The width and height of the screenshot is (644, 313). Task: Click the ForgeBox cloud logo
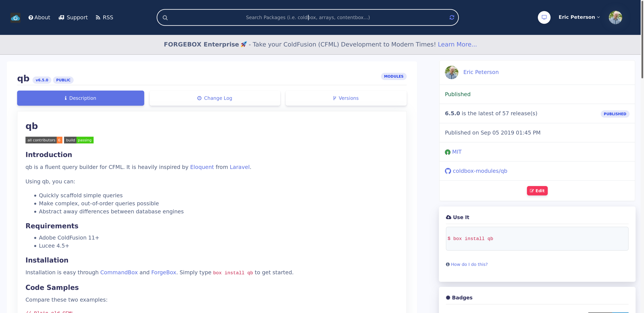click(15, 18)
